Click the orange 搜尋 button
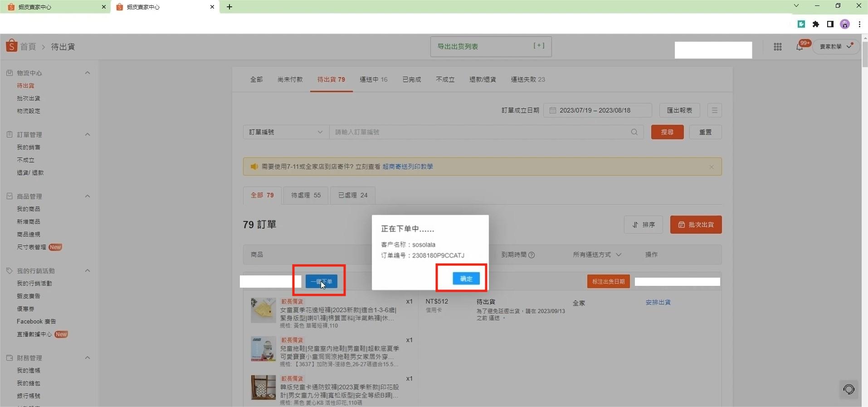Image resolution: width=868 pixels, height=407 pixels. [x=667, y=132]
